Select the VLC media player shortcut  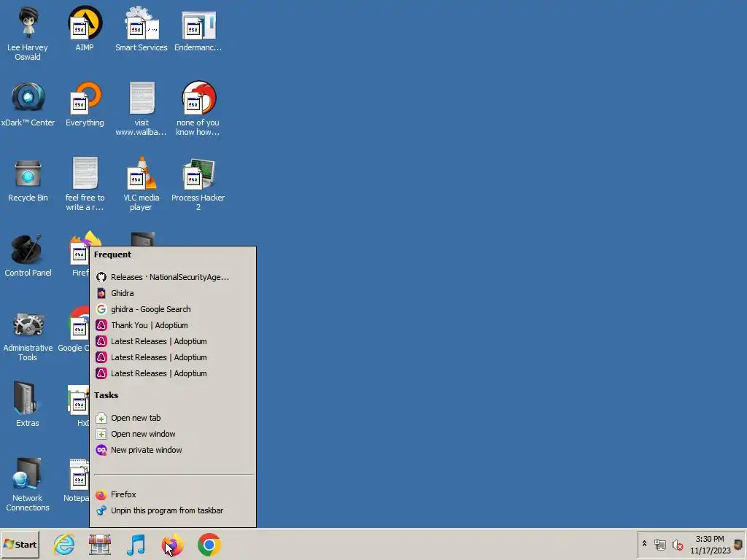click(x=142, y=184)
